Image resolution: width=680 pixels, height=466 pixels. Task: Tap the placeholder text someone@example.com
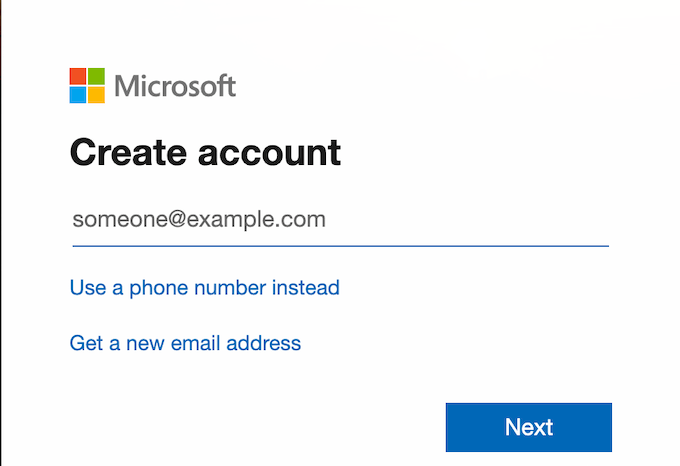tap(199, 220)
